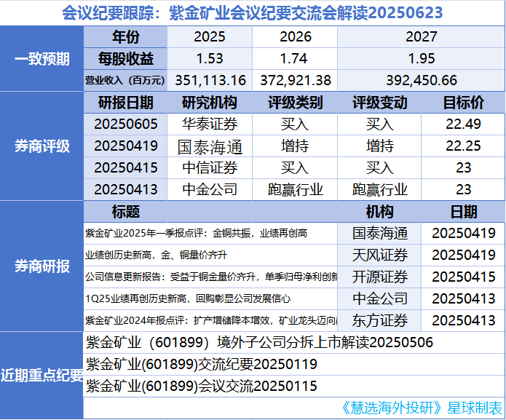The height and width of the screenshot is (420, 506).
Task: Click the 评级类别 column header
Action: (295, 103)
